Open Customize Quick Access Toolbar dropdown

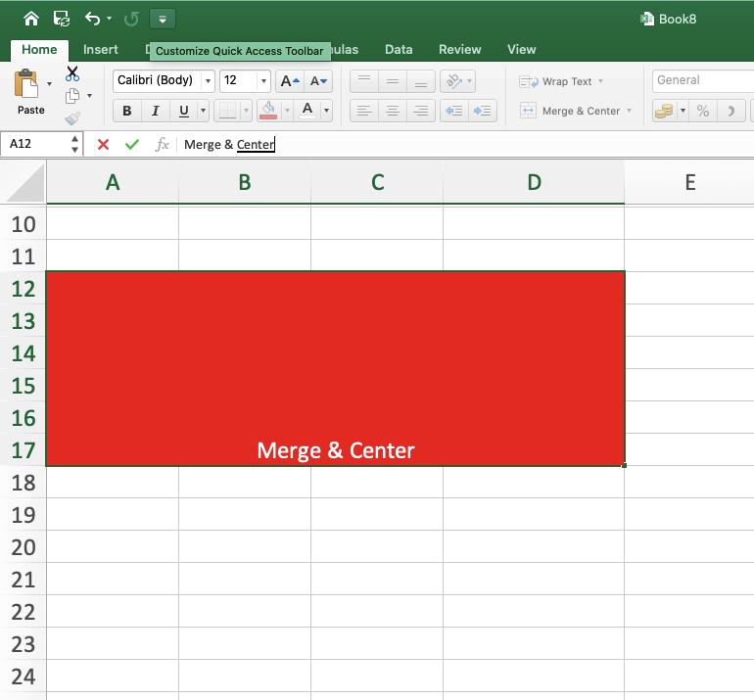point(163,20)
